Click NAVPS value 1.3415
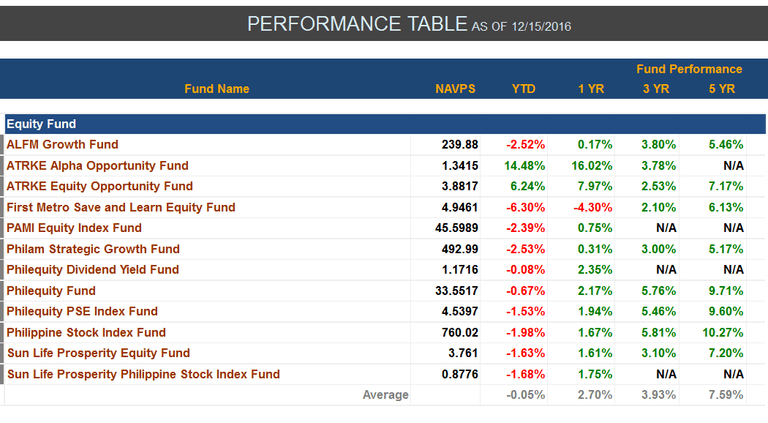This screenshot has height=423, width=768. pos(459,165)
